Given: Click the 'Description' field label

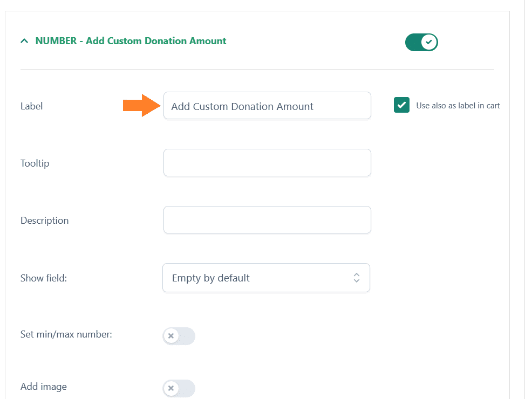Looking at the screenshot, I should pyautogui.click(x=44, y=221).
